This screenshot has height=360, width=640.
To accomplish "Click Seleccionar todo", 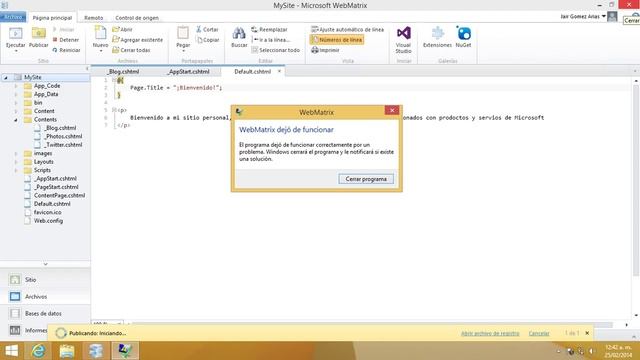I will [276, 50].
